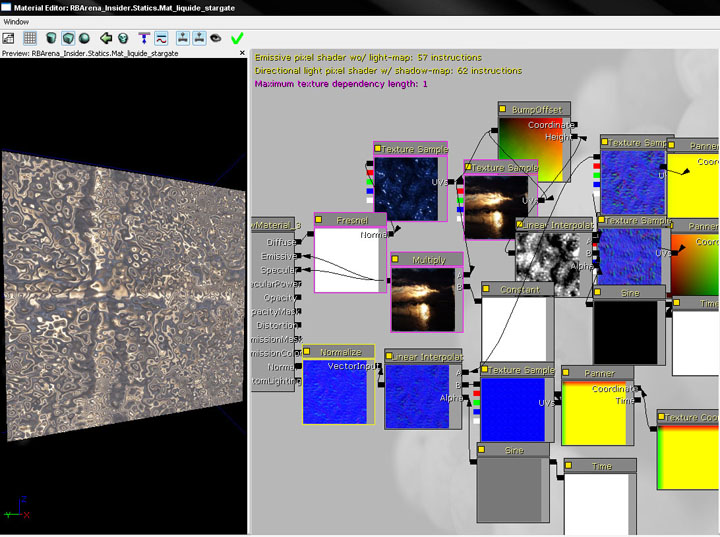
Task: Click input B connector on Multiply node
Action: (x=467, y=287)
